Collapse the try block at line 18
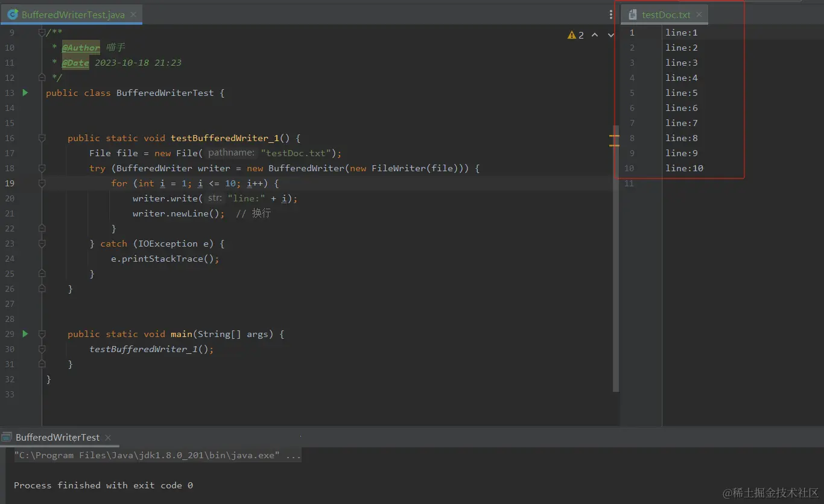Viewport: 824px width, 504px height. coord(42,168)
